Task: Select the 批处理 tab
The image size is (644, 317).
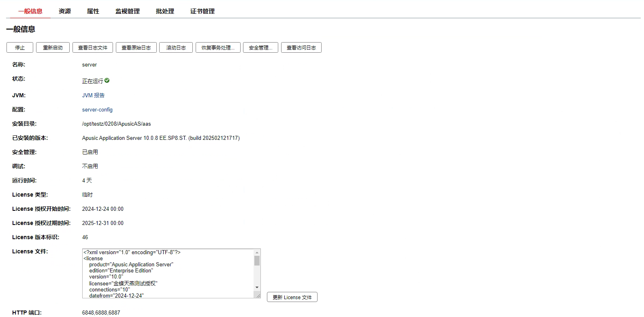Action: [165, 11]
